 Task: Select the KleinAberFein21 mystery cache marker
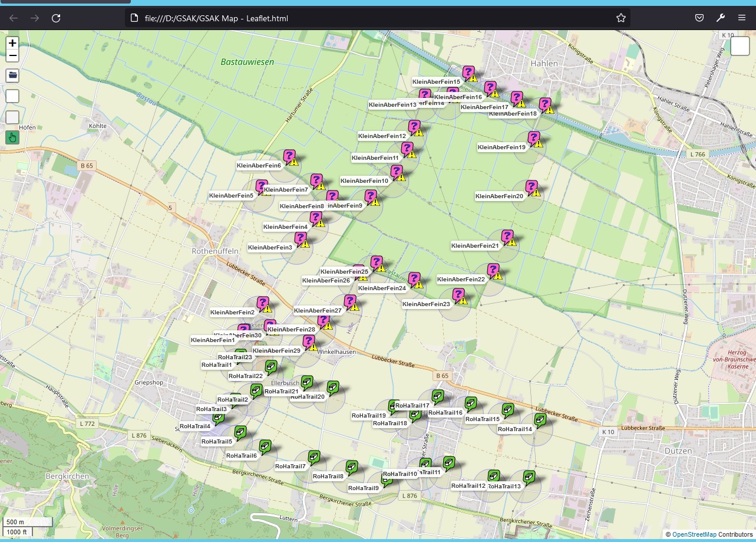[507, 237]
